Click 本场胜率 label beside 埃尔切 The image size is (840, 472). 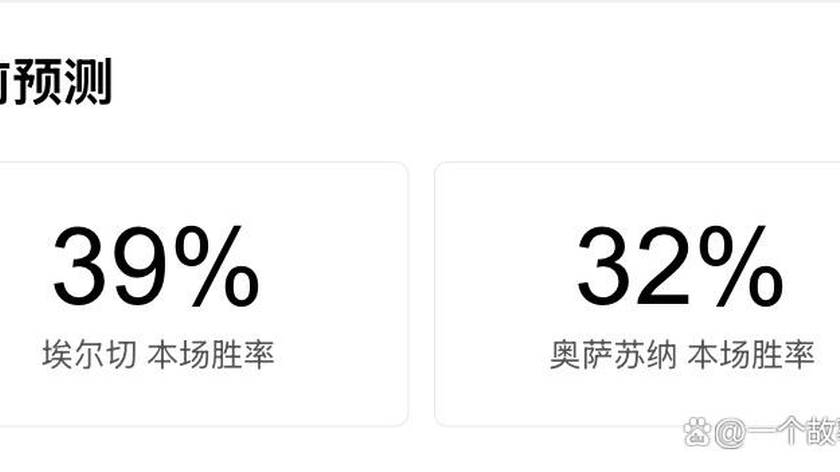click(211, 355)
